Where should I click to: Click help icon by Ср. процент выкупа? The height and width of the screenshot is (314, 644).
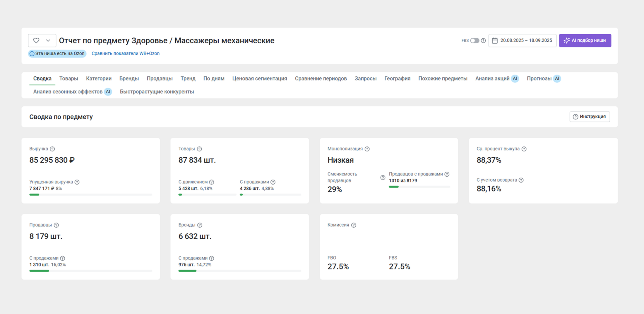[524, 149]
